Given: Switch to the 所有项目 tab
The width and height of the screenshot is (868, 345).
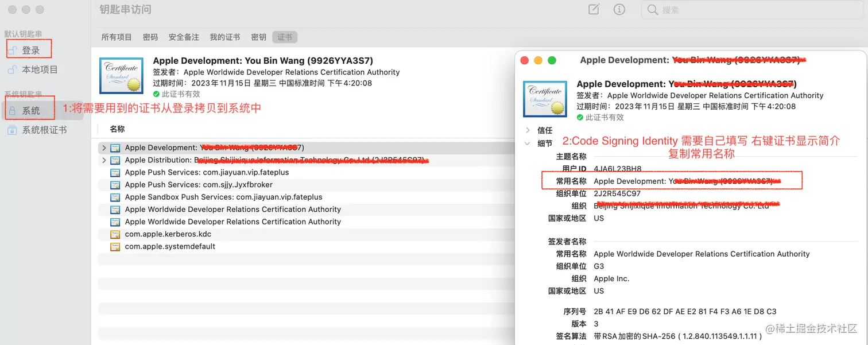Looking at the screenshot, I should point(117,37).
